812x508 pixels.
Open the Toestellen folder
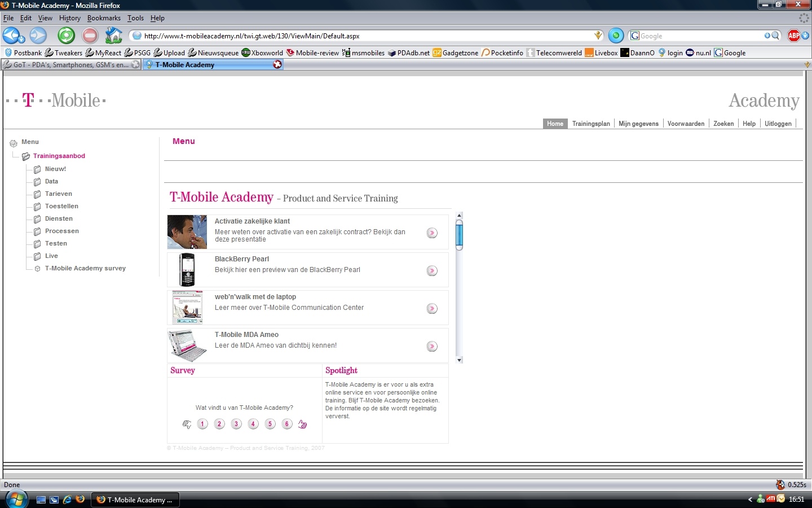click(61, 206)
